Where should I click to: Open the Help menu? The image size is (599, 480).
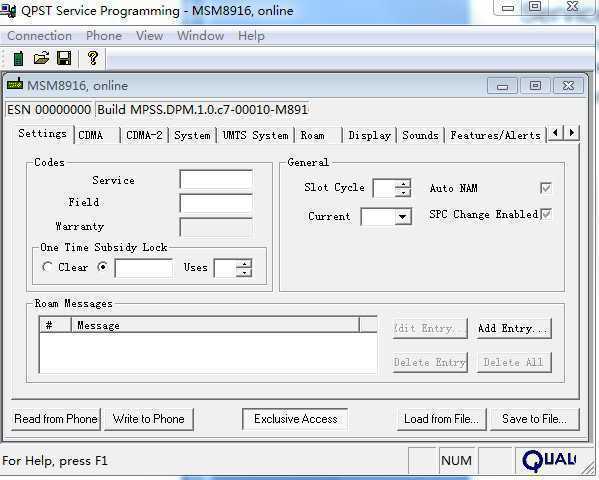[251, 36]
